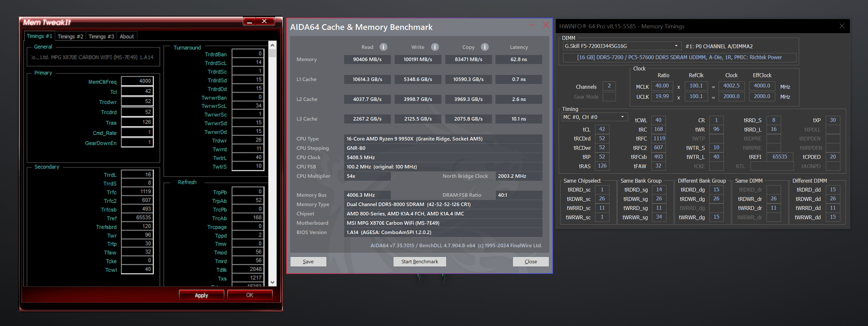
Task: Click the scroll up arrow in Mem TweakIt
Action: (x=273, y=45)
